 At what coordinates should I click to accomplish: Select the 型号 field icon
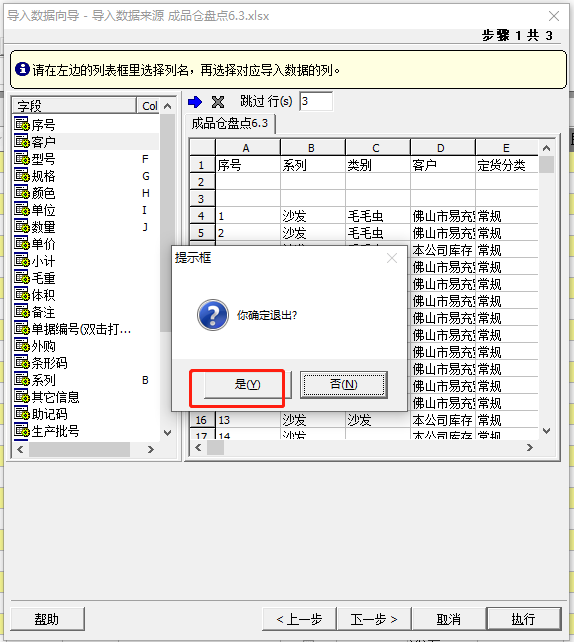[22, 158]
